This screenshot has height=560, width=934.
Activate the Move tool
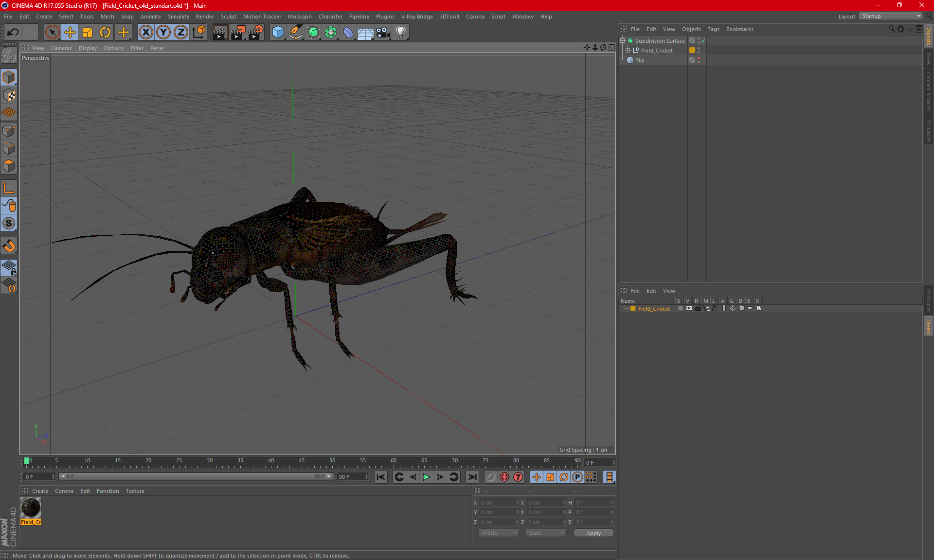pos(70,32)
